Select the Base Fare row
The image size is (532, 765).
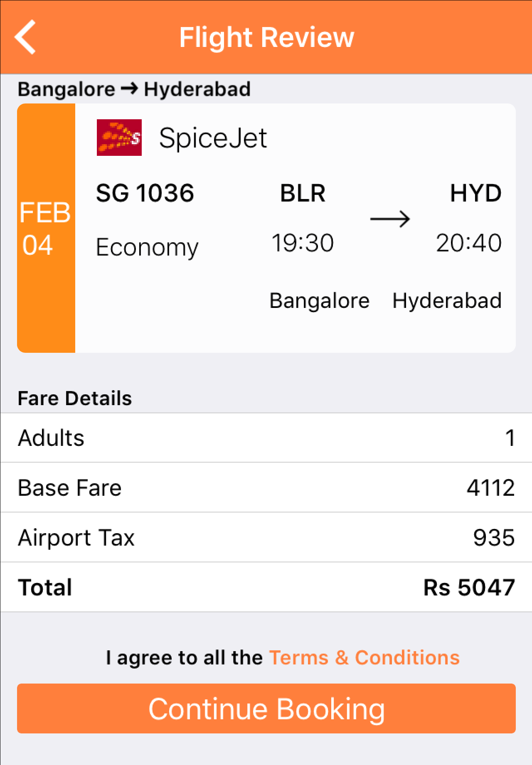pyautogui.click(x=266, y=488)
